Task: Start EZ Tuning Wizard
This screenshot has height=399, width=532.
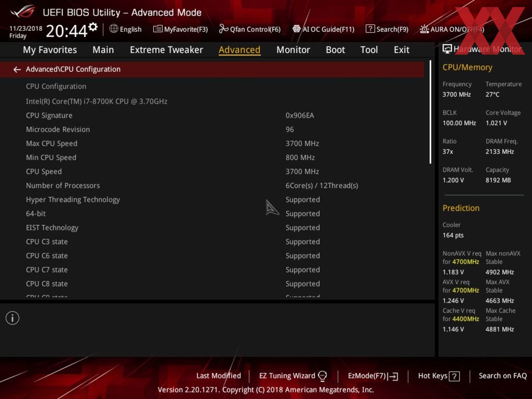Action: [x=293, y=376]
